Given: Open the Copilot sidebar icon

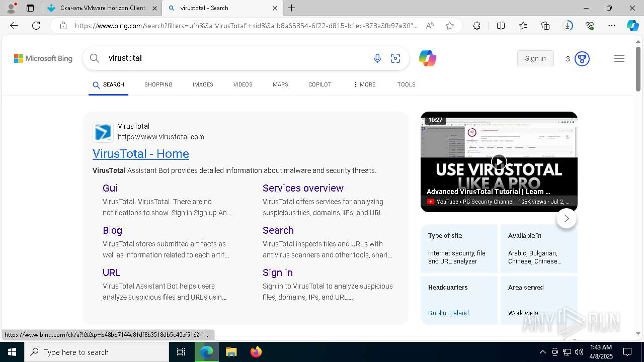Looking at the screenshot, I should [x=633, y=26].
